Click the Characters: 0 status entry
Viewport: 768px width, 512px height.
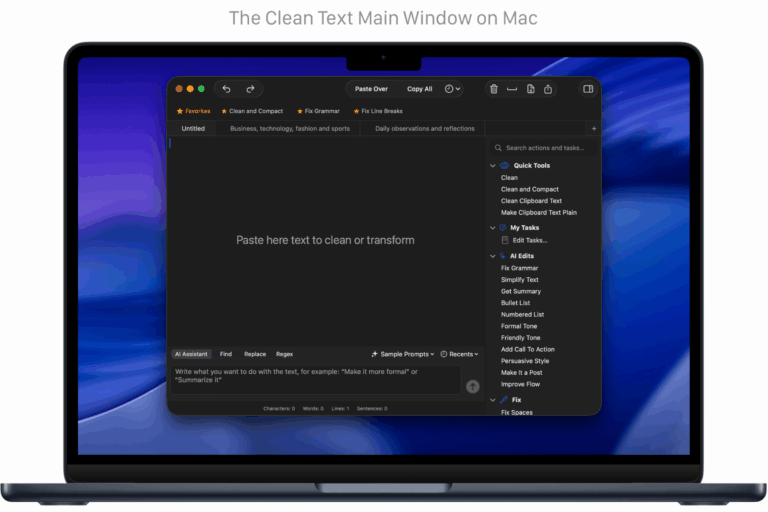coord(279,409)
